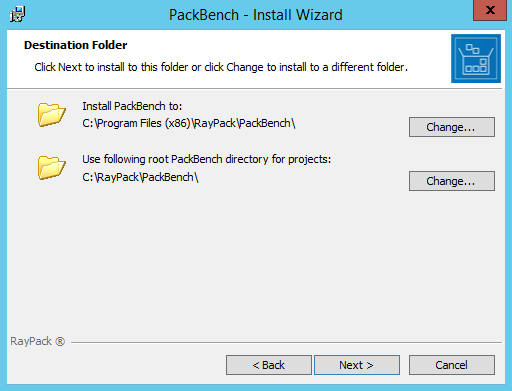The height and width of the screenshot is (391, 512).
Task: Click the RayPack ® footer label
Action: click(x=38, y=341)
